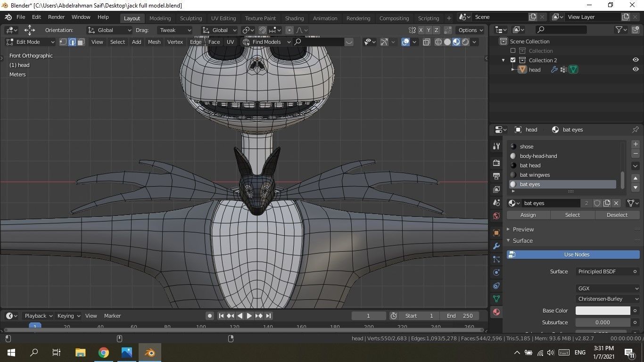Select material preview viewport shading
The height and width of the screenshot is (362, 644).
click(x=456, y=42)
